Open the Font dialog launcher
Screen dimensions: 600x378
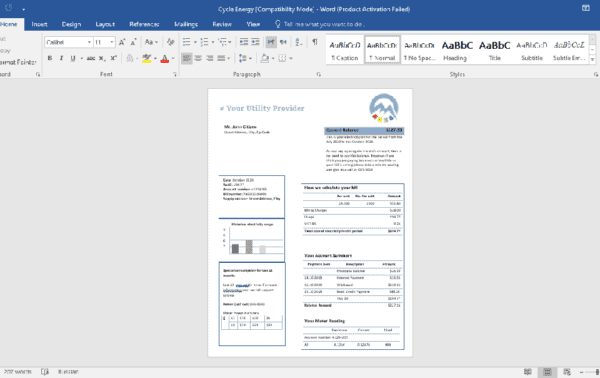pyautogui.click(x=175, y=75)
